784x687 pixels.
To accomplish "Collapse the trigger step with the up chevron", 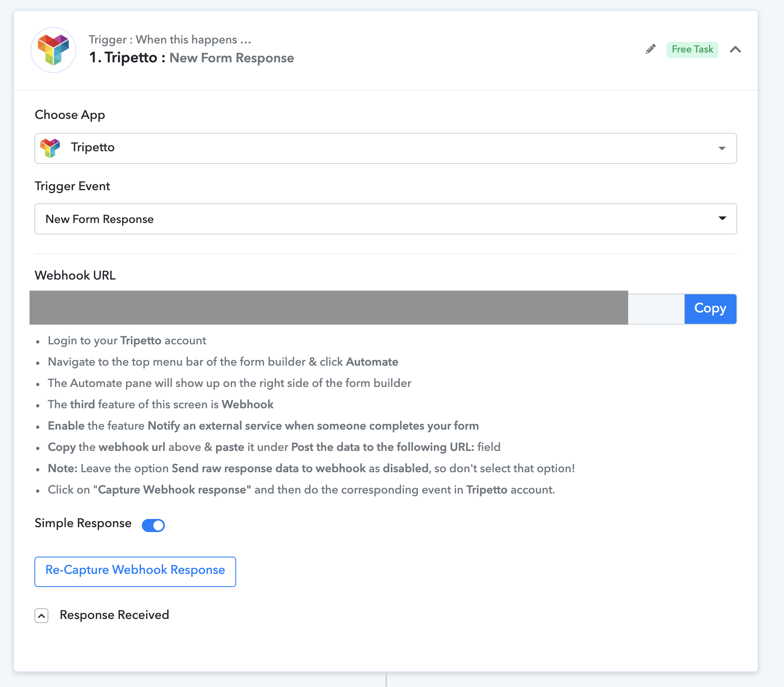I will tap(735, 50).
